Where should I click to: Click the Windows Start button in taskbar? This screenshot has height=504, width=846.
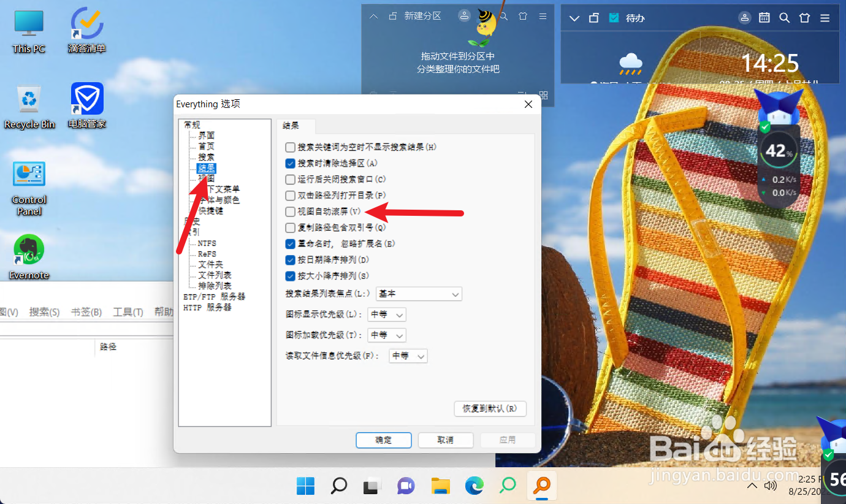(x=305, y=486)
